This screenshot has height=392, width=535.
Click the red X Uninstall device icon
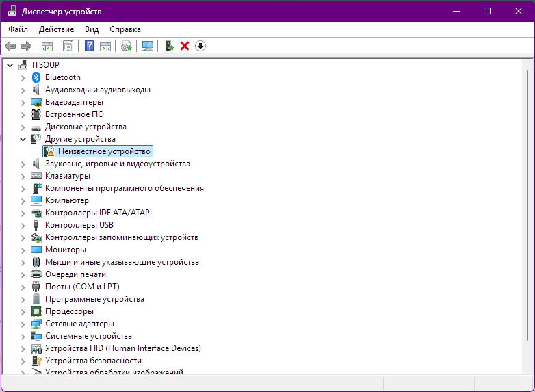click(185, 46)
